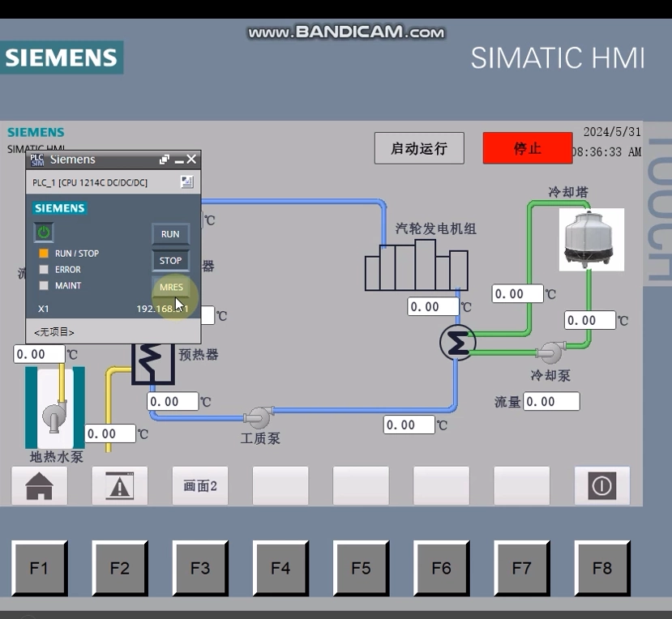The height and width of the screenshot is (619, 672).
Task: Click the red 停止 stop button
Action: pyautogui.click(x=528, y=148)
